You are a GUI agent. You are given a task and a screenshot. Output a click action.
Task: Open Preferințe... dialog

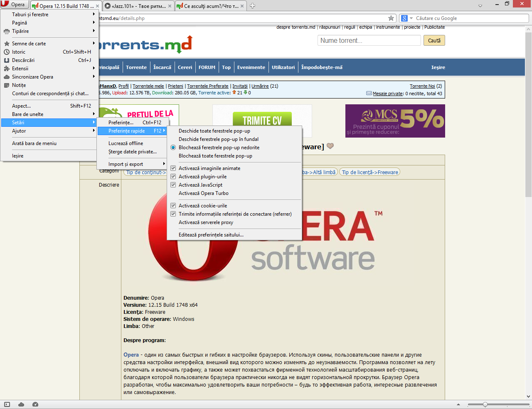(132, 123)
